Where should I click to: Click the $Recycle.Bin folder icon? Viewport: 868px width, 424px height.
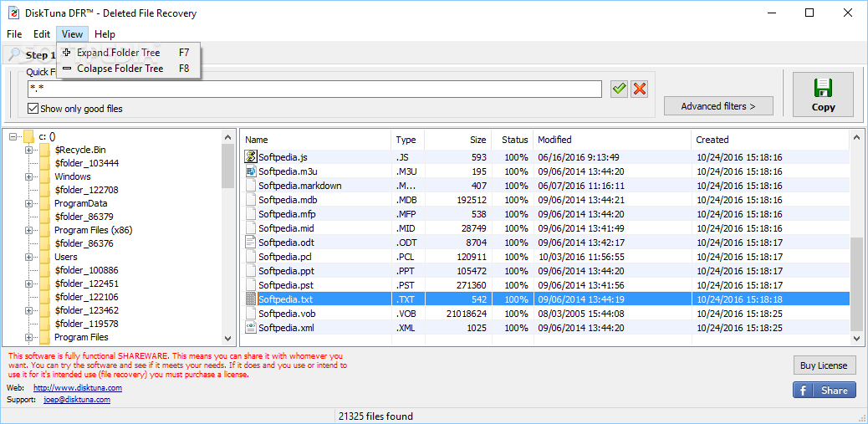(45, 150)
